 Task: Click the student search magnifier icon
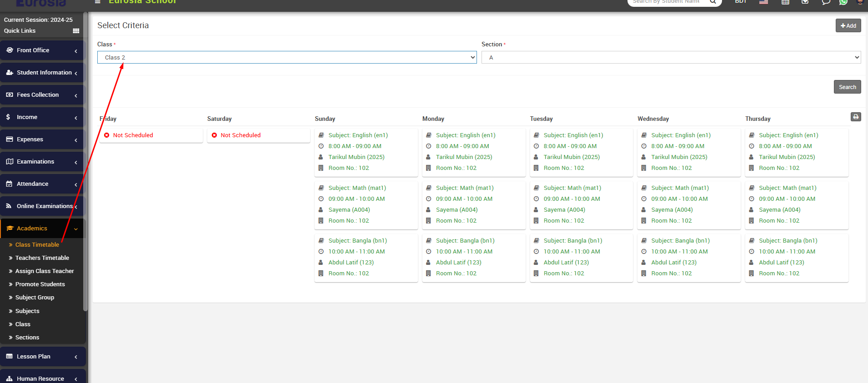[x=713, y=2]
